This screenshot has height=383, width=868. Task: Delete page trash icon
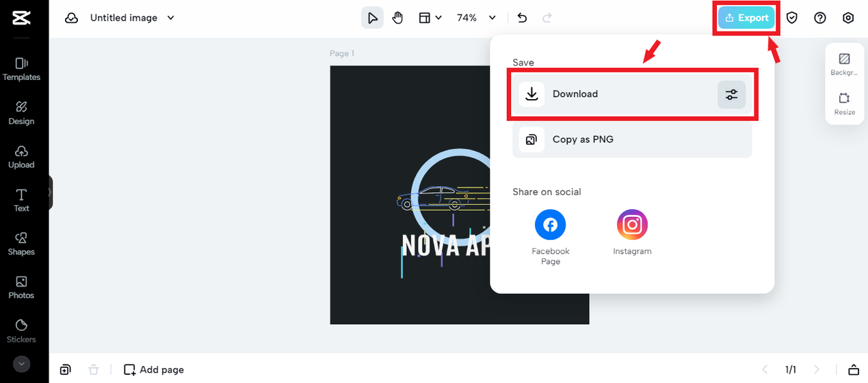[94, 369]
